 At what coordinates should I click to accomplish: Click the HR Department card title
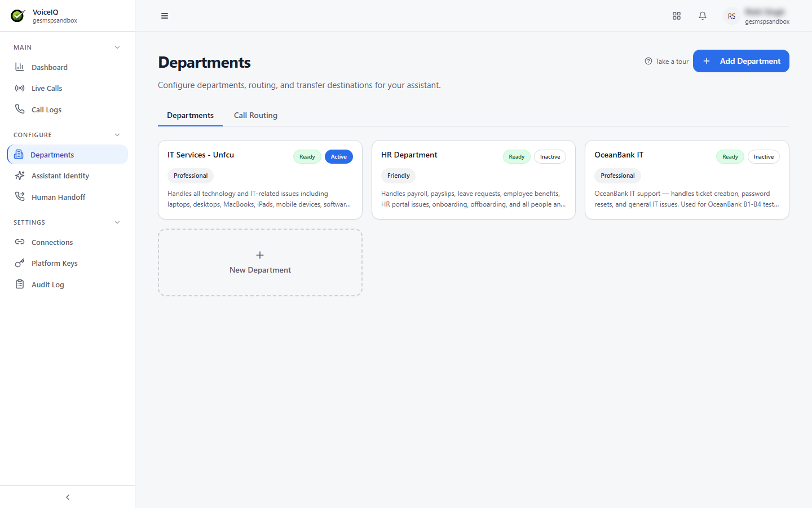click(x=409, y=155)
